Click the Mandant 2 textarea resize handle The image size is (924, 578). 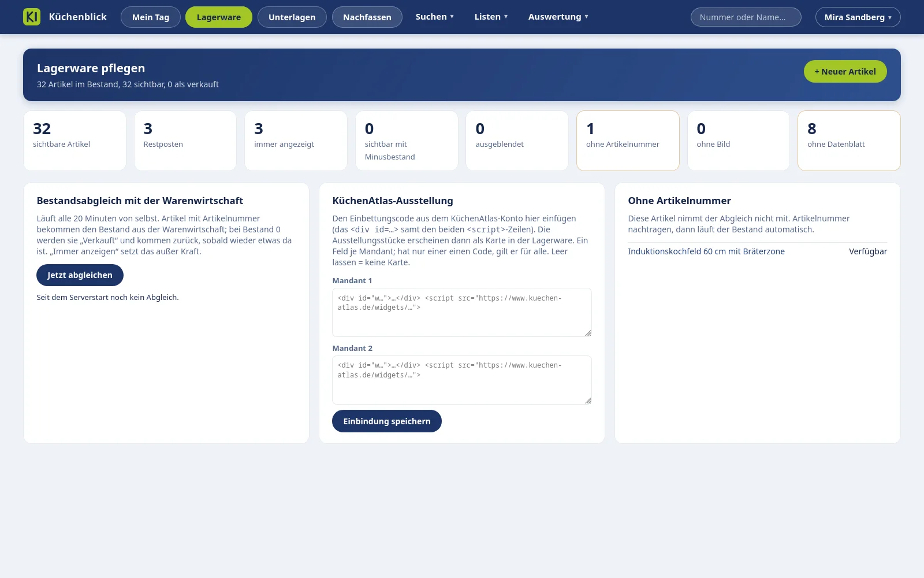[588, 401]
